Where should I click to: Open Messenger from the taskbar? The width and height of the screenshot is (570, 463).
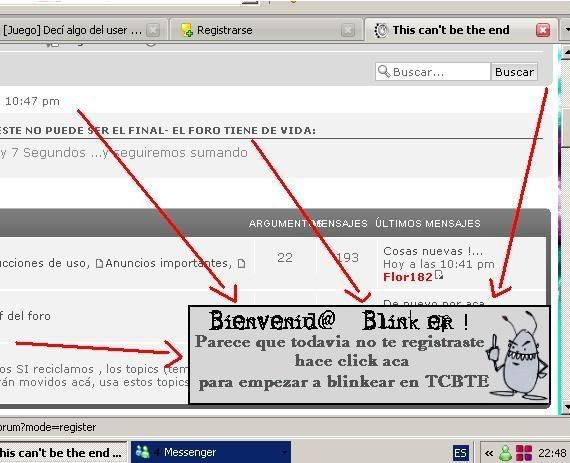click(211, 452)
